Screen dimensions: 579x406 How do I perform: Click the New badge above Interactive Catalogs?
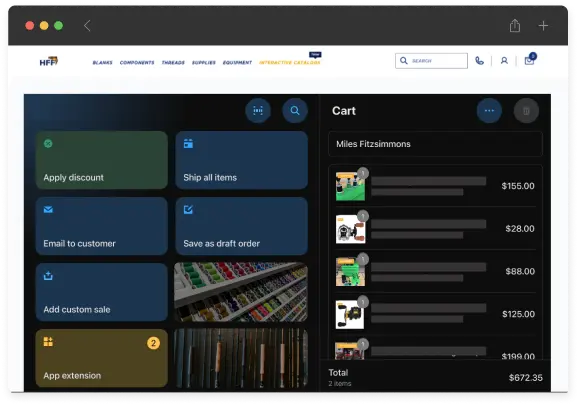[315, 55]
